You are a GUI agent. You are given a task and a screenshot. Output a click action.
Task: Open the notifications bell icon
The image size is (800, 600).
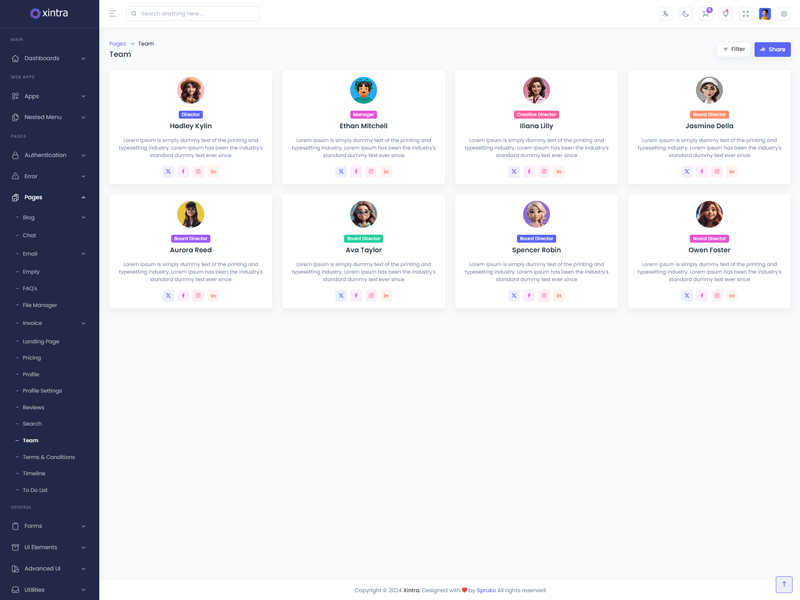coord(725,14)
